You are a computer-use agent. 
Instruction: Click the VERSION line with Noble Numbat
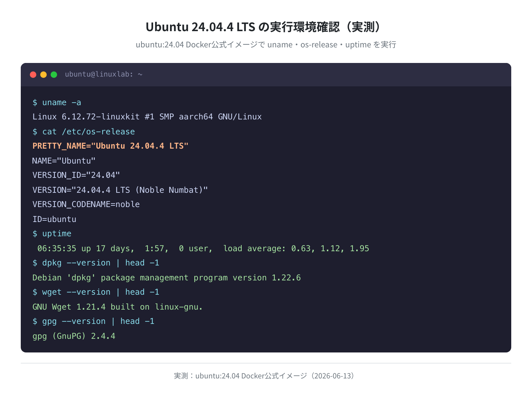click(x=120, y=190)
